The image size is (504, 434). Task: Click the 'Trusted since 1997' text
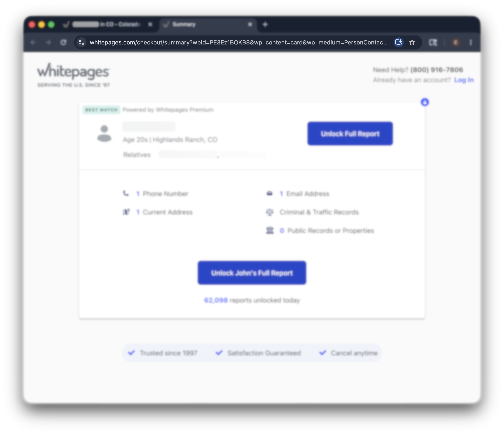(168, 353)
